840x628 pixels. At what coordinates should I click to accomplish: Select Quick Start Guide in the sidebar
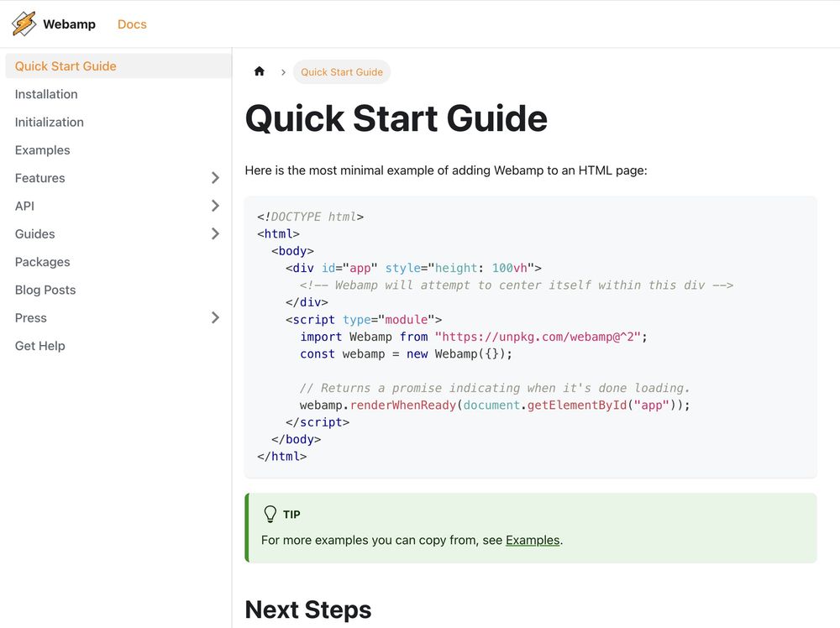(x=118, y=65)
